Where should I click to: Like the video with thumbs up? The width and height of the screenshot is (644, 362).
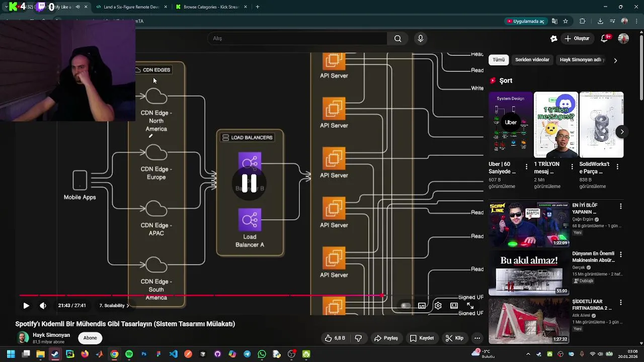335,338
